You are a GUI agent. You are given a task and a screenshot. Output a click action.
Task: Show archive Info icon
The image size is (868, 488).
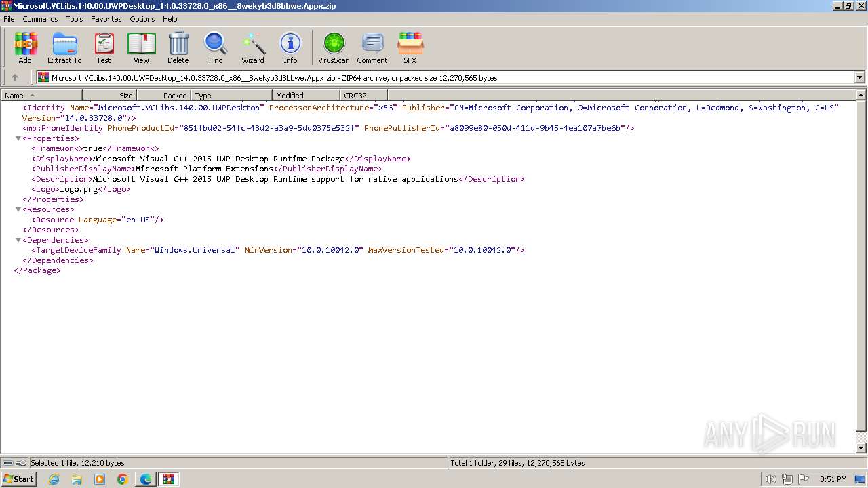point(290,48)
